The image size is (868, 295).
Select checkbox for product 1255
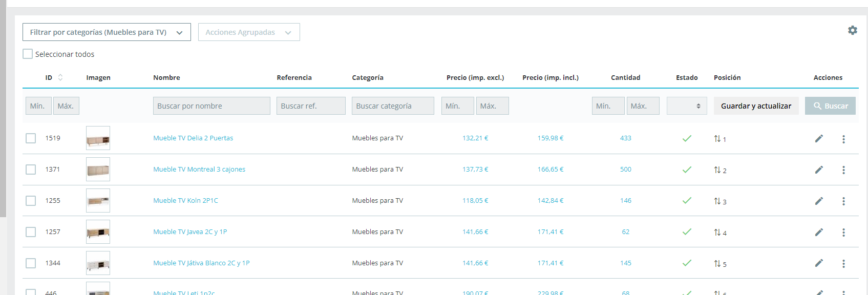pyautogui.click(x=31, y=201)
